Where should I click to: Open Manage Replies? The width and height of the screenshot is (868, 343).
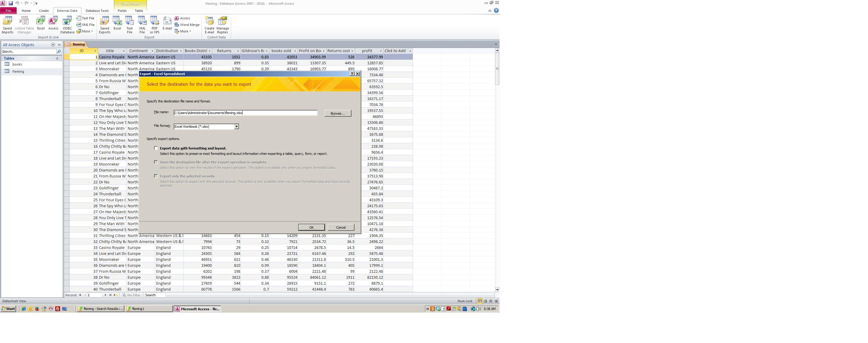(222, 25)
